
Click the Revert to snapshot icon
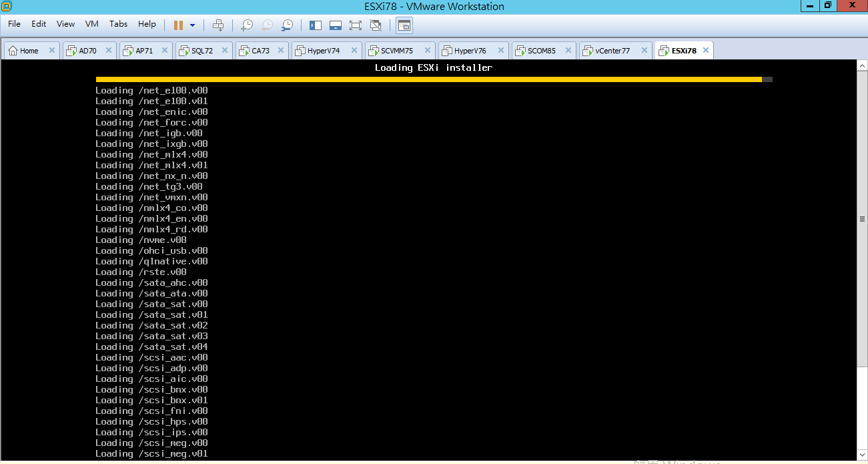click(267, 25)
